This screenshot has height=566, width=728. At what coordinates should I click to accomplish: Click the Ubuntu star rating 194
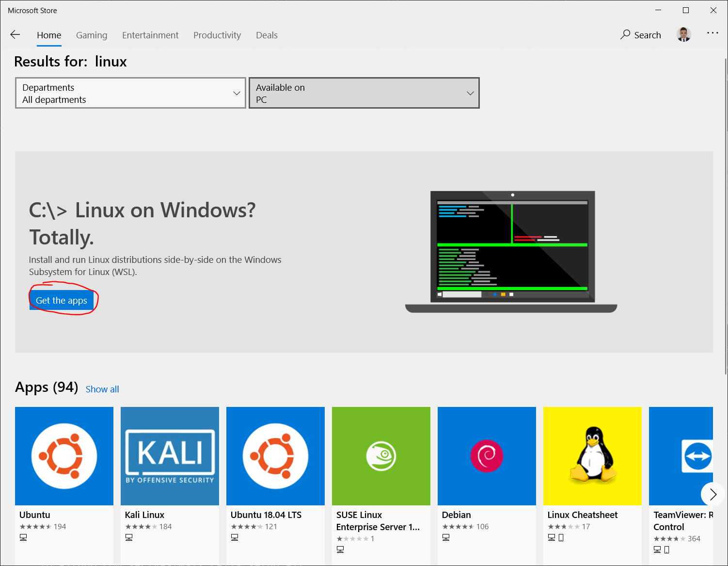point(43,527)
